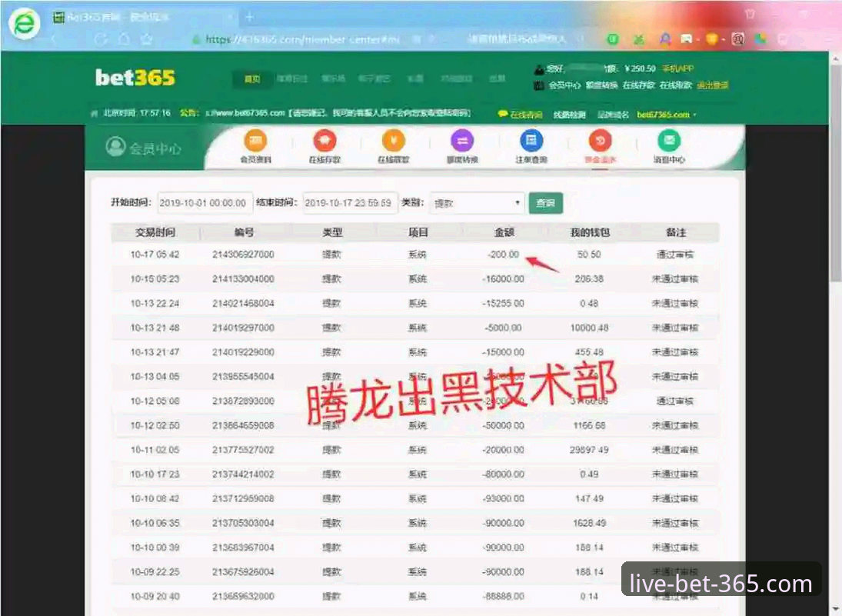Click transaction number 213705303004

pos(243,523)
